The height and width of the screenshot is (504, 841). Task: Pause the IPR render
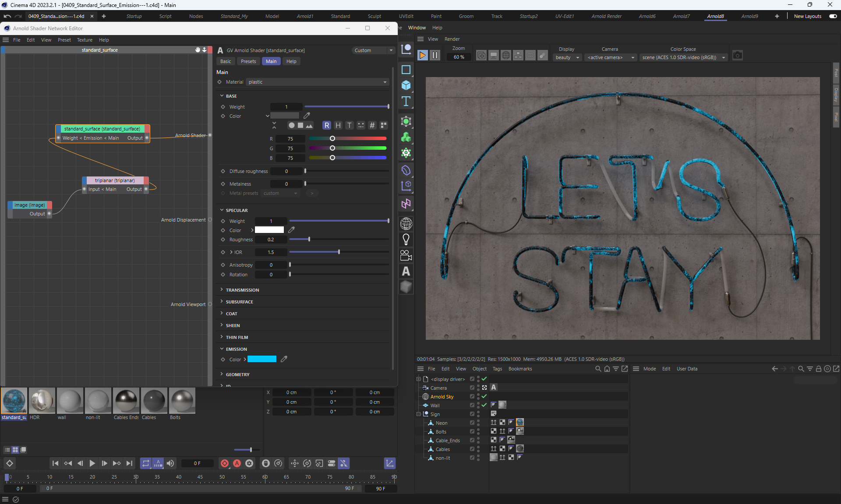pos(435,56)
